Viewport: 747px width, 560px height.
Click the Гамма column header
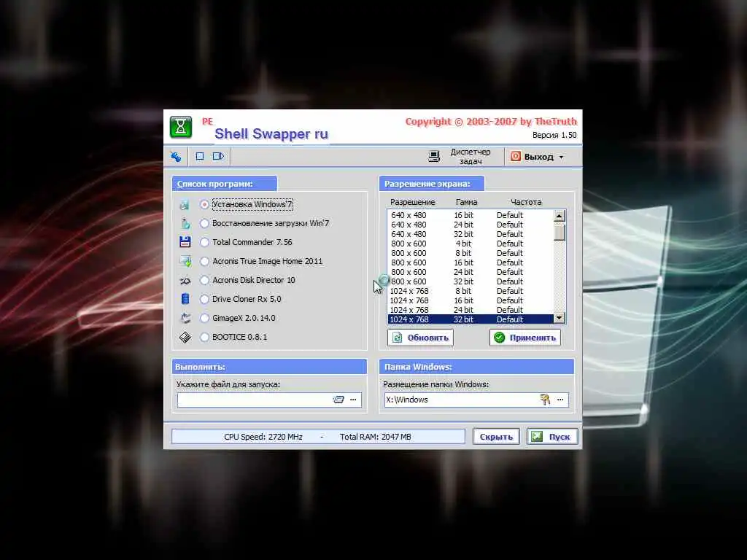[x=466, y=202]
